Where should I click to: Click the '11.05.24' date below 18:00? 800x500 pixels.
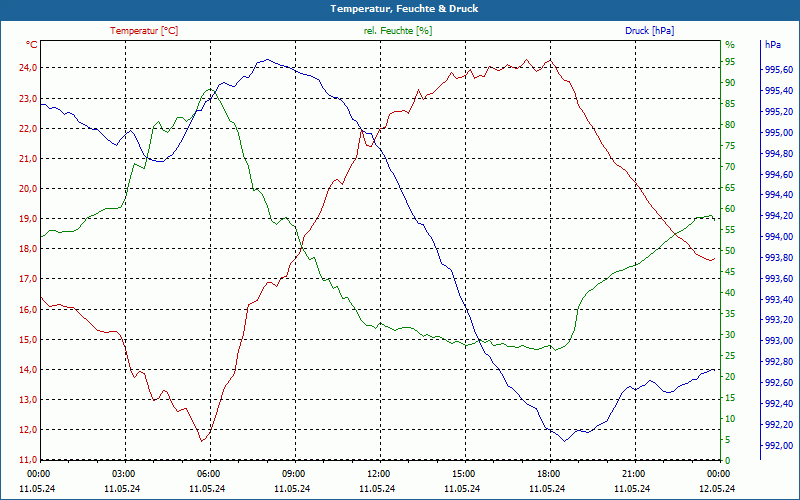547,488
